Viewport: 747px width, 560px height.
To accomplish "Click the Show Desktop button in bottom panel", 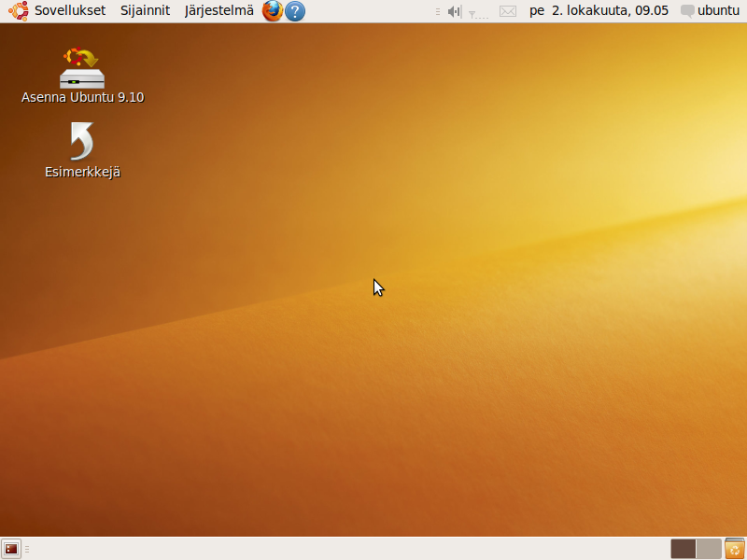I will [11, 549].
